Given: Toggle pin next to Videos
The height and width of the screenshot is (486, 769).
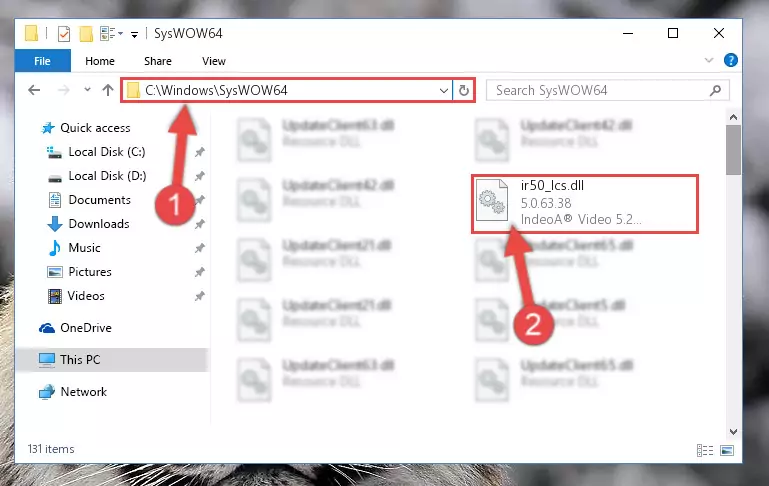Looking at the screenshot, I should coord(199,296).
